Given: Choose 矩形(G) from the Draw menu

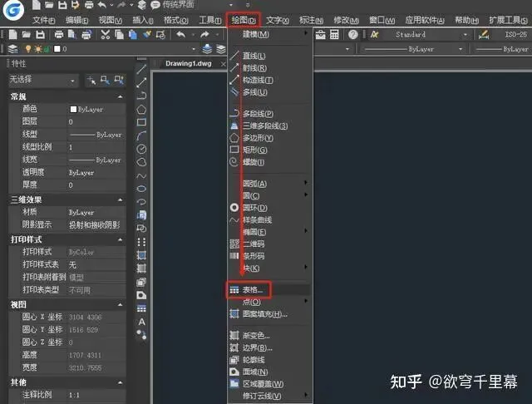Looking at the screenshot, I should tap(255, 150).
